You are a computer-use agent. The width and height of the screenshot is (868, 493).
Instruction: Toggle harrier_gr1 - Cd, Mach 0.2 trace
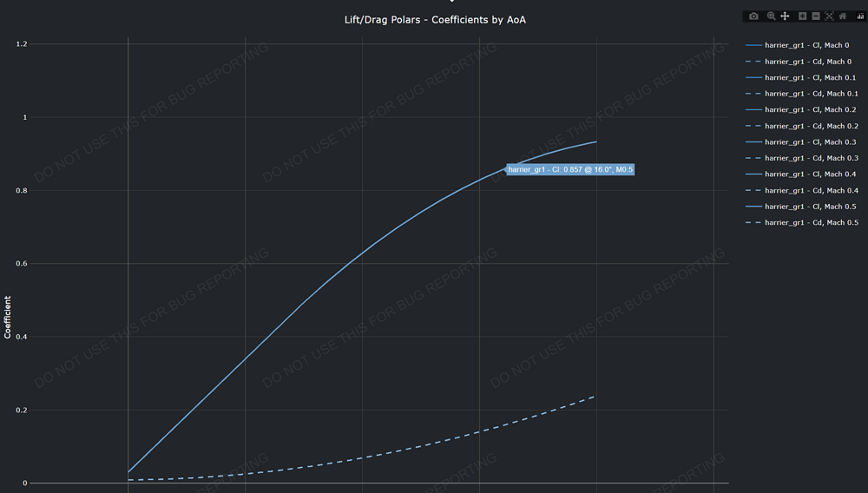[801, 126]
